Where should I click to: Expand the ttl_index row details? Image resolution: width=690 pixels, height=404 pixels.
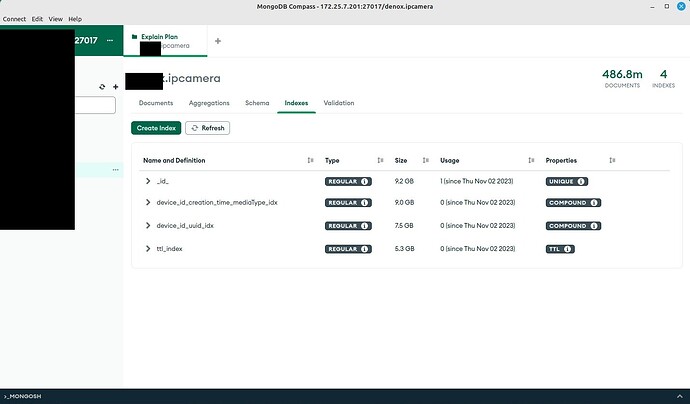(x=148, y=248)
